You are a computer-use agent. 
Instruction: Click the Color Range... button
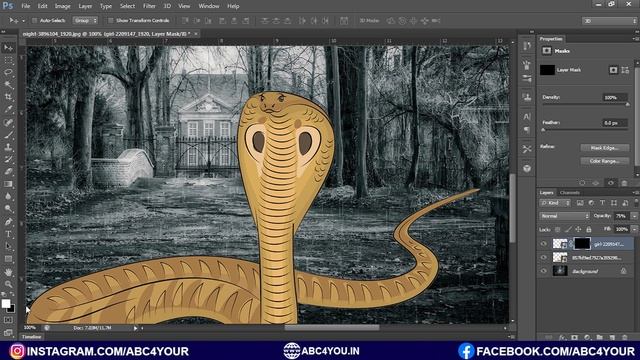coord(604,161)
